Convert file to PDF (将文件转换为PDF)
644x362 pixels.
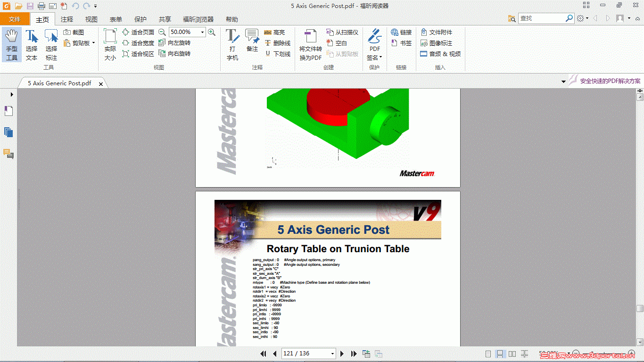(311, 45)
